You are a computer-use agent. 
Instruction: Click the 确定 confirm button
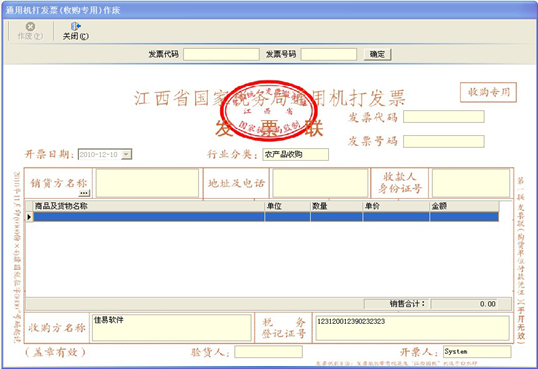click(x=377, y=54)
